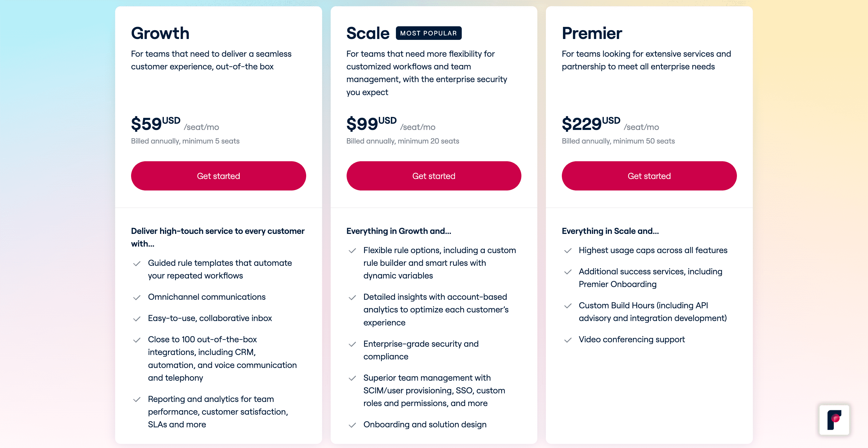Click checkmark beside Video conferencing support
The image size is (868, 448).
pos(568,340)
